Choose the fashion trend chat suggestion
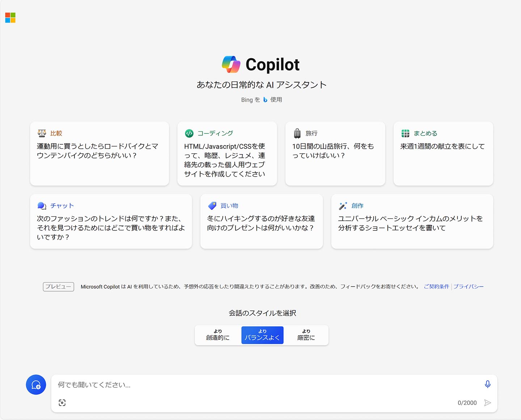The width and height of the screenshot is (521, 420). point(111,221)
